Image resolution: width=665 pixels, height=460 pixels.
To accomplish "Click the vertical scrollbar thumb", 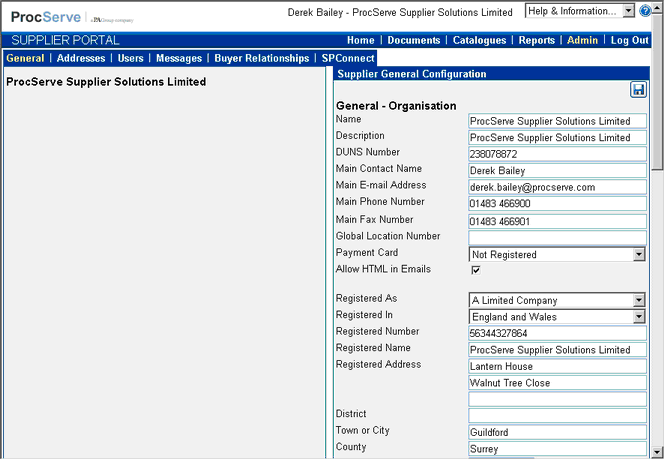I will click(x=657, y=93).
